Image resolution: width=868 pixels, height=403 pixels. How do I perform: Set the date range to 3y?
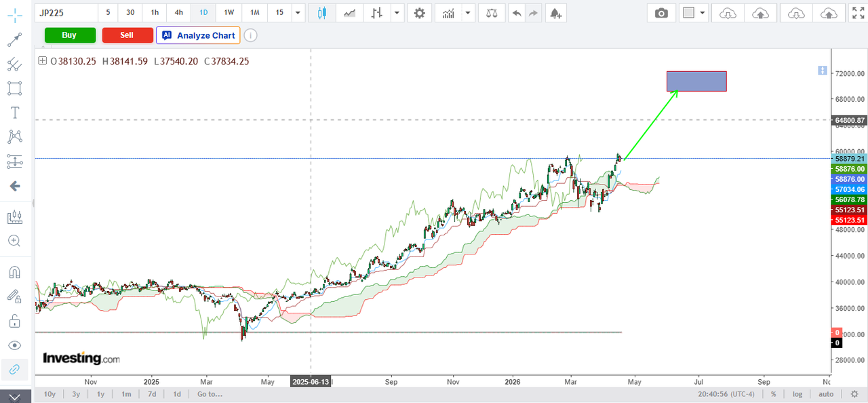(x=76, y=394)
